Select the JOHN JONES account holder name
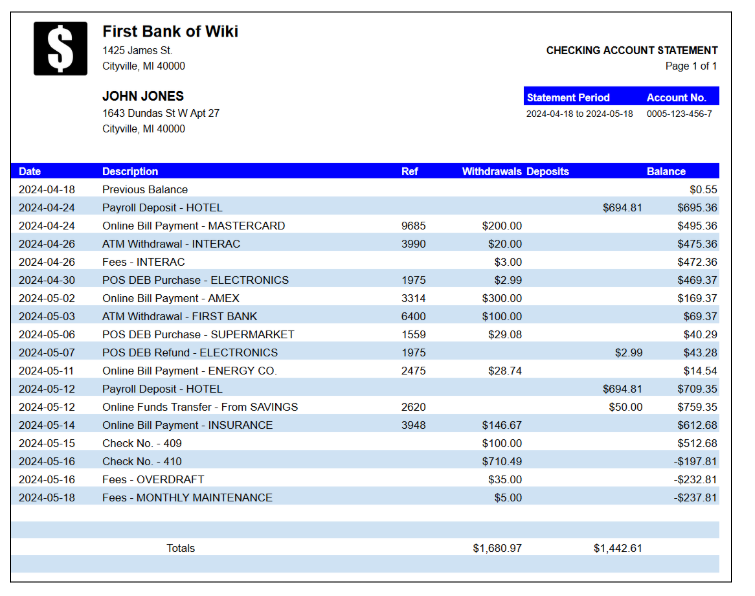This screenshot has width=755, height=596. click(x=143, y=96)
